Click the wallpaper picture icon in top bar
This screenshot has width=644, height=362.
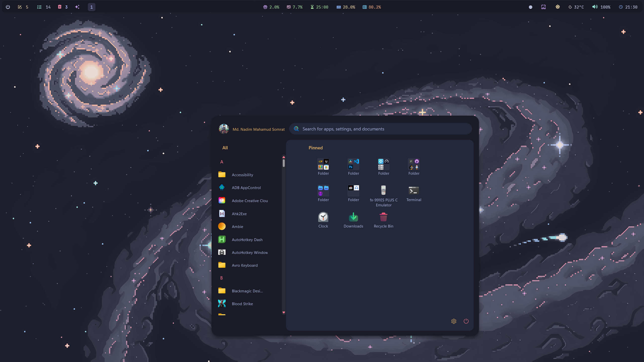tap(543, 7)
